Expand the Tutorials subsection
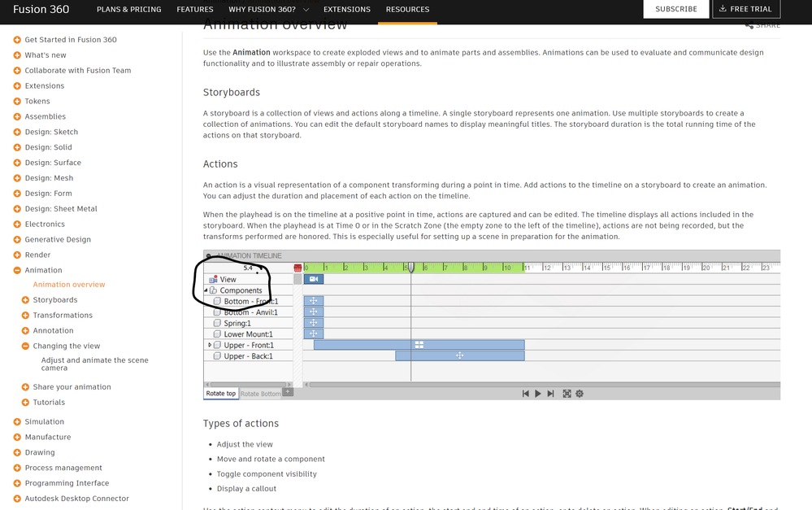The width and height of the screenshot is (812, 510). point(25,402)
